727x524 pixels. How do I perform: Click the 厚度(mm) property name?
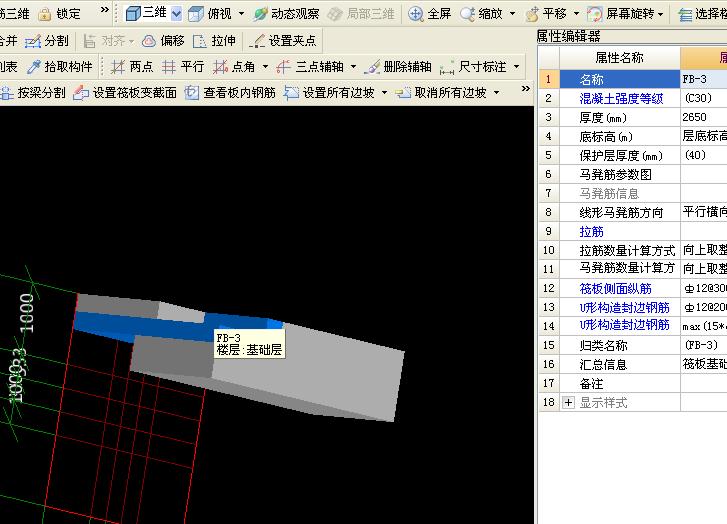pos(603,118)
